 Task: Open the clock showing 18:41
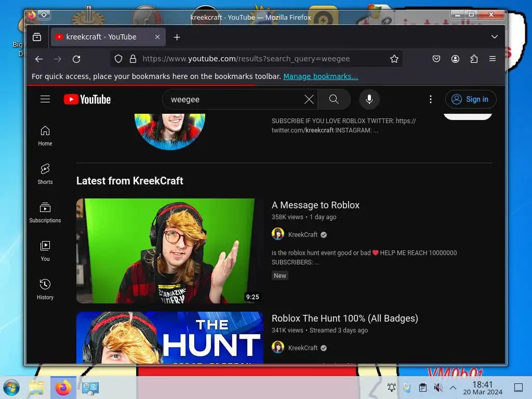pos(483,388)
